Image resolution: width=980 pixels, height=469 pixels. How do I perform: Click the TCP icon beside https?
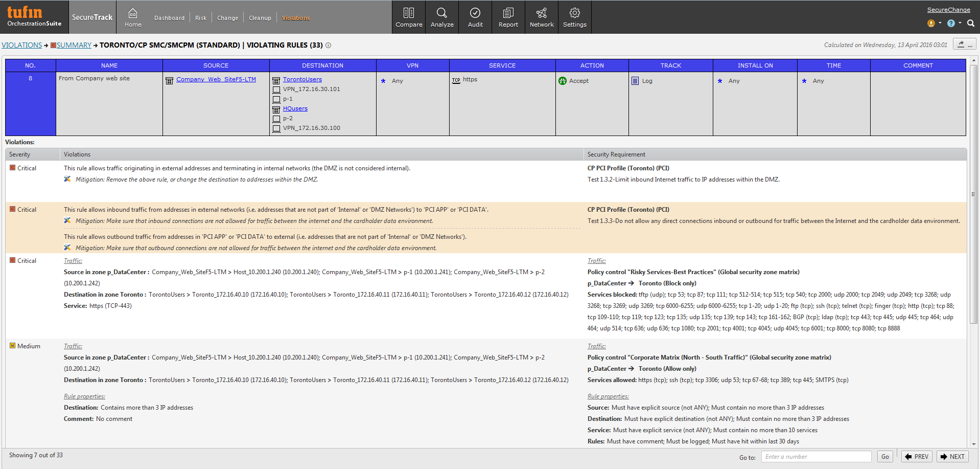456,80
